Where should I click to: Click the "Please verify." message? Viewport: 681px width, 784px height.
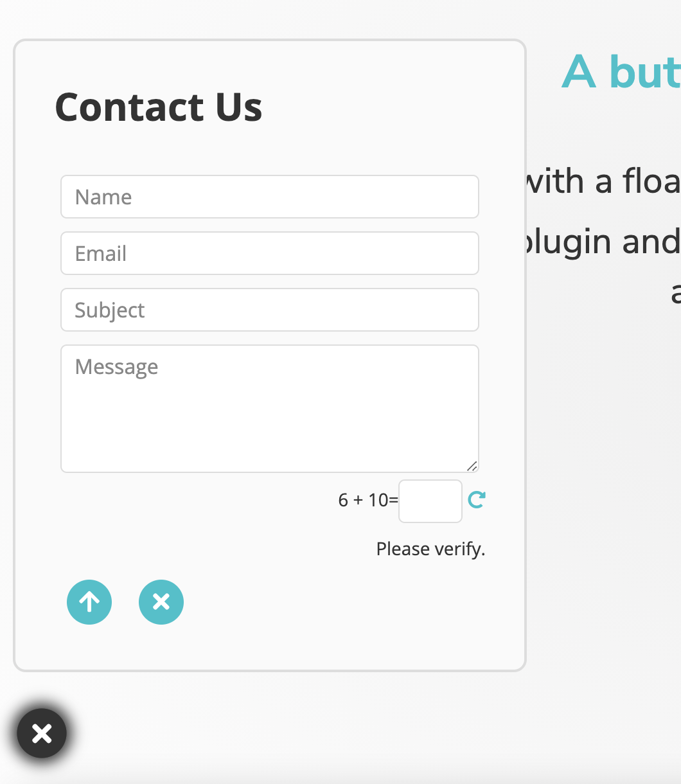click(430, 549)
